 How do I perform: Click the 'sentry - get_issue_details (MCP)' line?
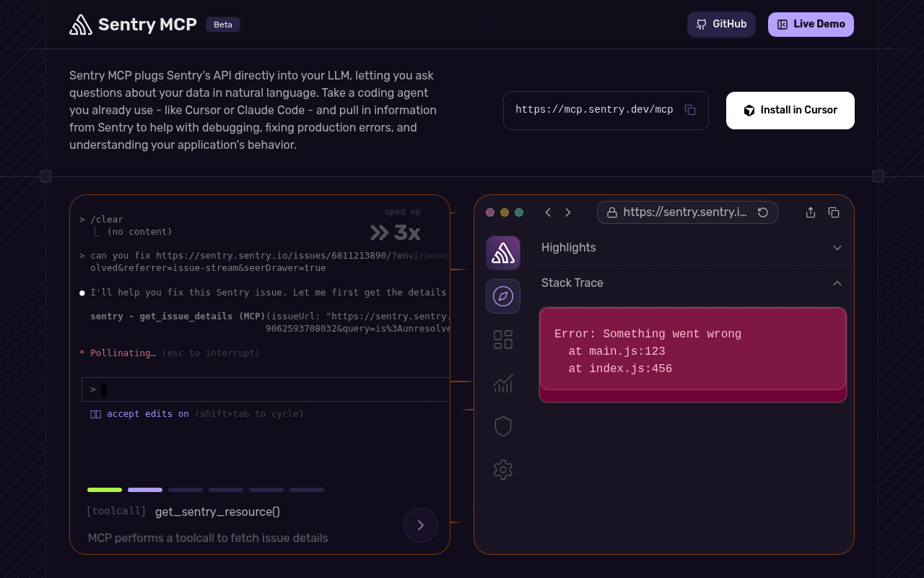178,316
